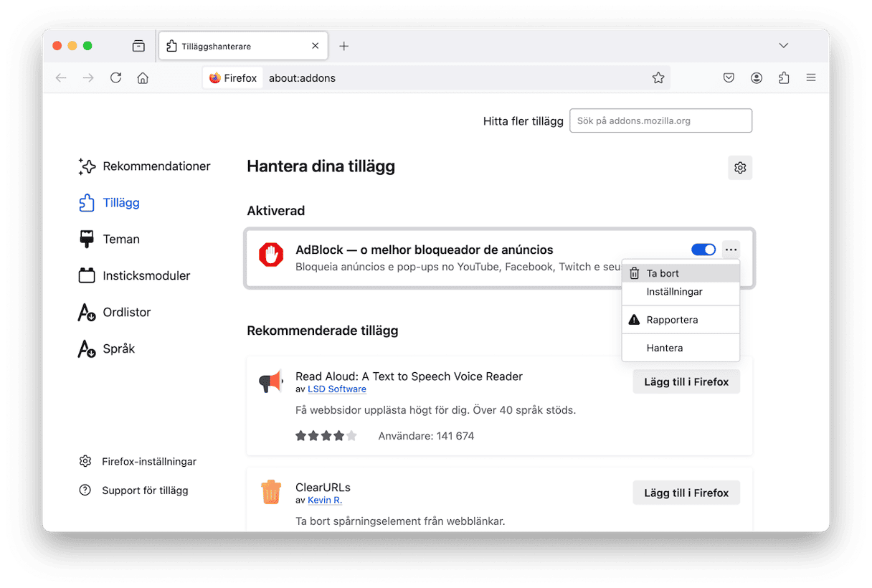Click the Read Aloud extension title
The height and width of the screenshot is (588, 872).
coord(409,376)
